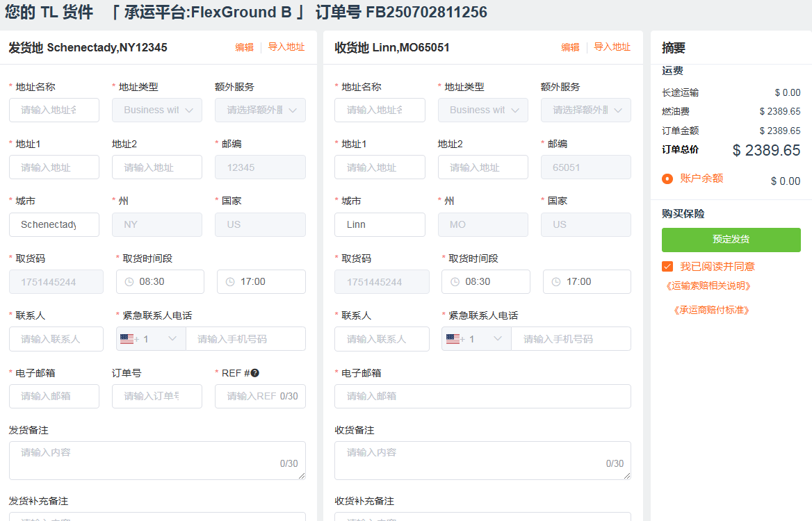Click origin 请输入手机号码 phone input

[x=246, y=339]
